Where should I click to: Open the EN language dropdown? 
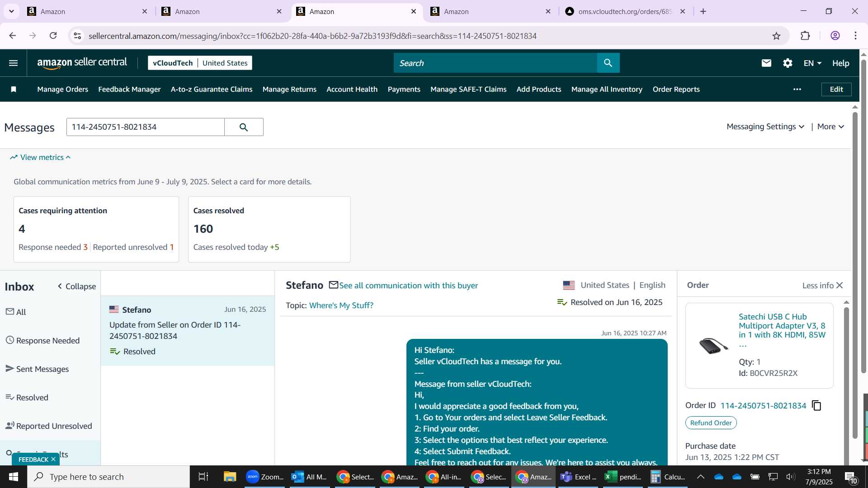tap(812, 63)
